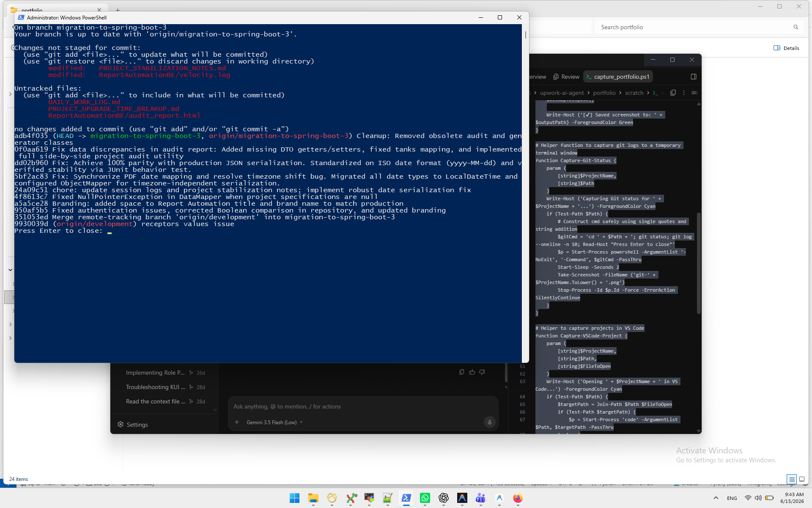Start voice input with microphone button
Screen dimensions: 812x508
coord(490,422)
